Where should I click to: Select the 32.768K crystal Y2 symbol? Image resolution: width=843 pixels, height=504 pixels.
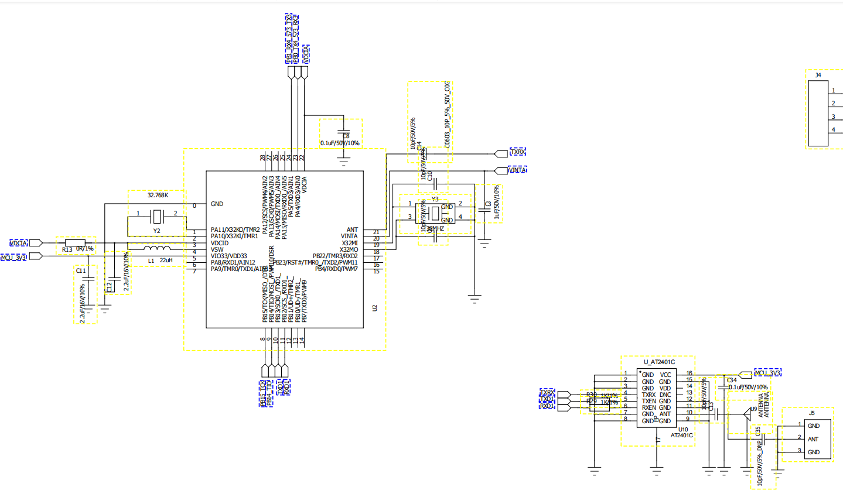(156, 217)
